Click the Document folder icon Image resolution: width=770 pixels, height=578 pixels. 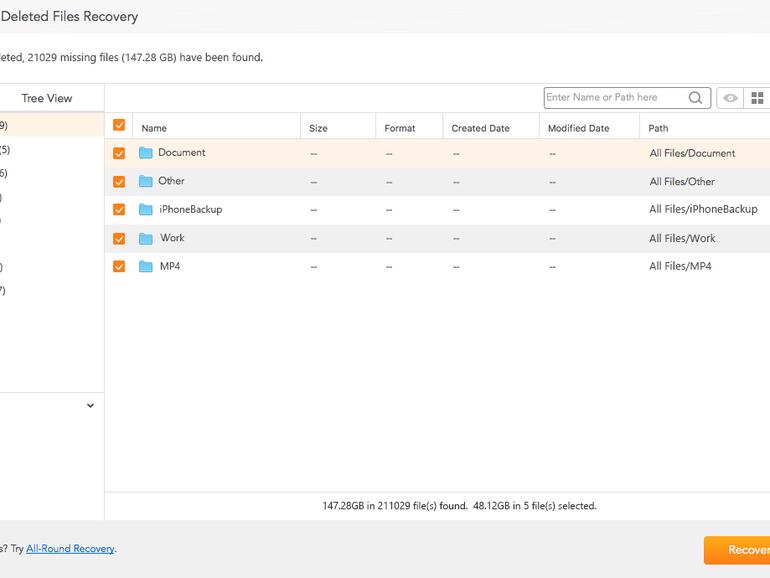point(146,153)
